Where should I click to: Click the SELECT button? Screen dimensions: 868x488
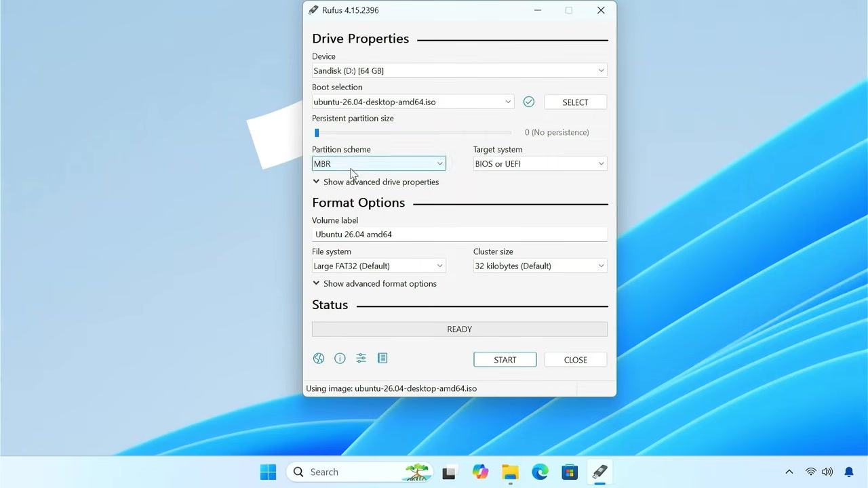tap(575, 102)
